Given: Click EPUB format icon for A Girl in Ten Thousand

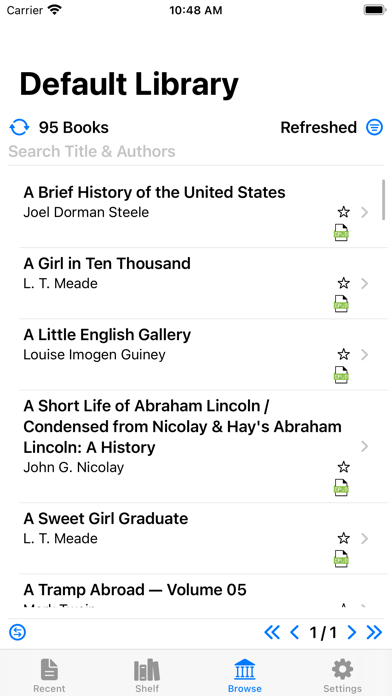Looking at the screenshot, I should [x=341, y=304].
